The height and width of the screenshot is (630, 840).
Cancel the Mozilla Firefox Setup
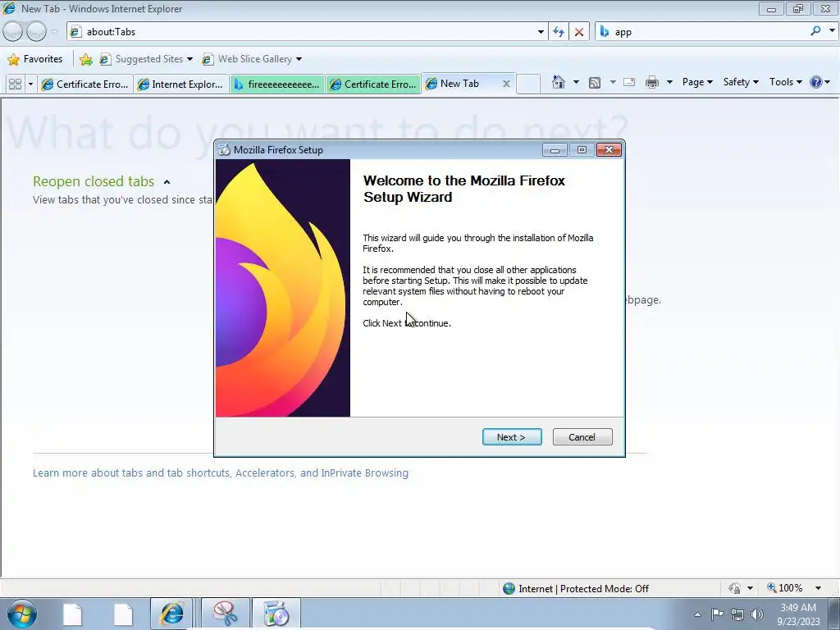coord(582,437)
